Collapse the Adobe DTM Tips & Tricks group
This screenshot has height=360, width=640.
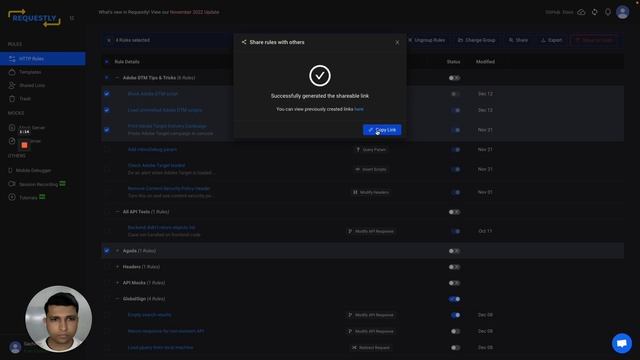[118, 78]
